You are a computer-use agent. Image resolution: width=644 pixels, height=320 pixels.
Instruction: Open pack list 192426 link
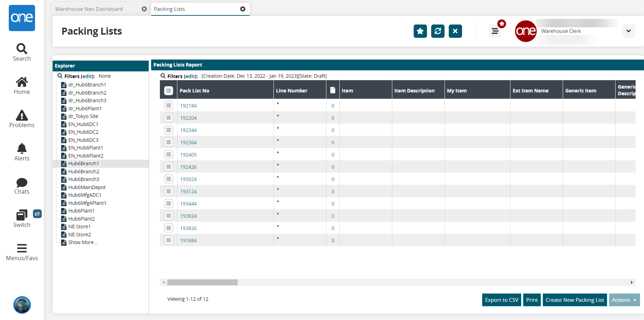[188, 167]
